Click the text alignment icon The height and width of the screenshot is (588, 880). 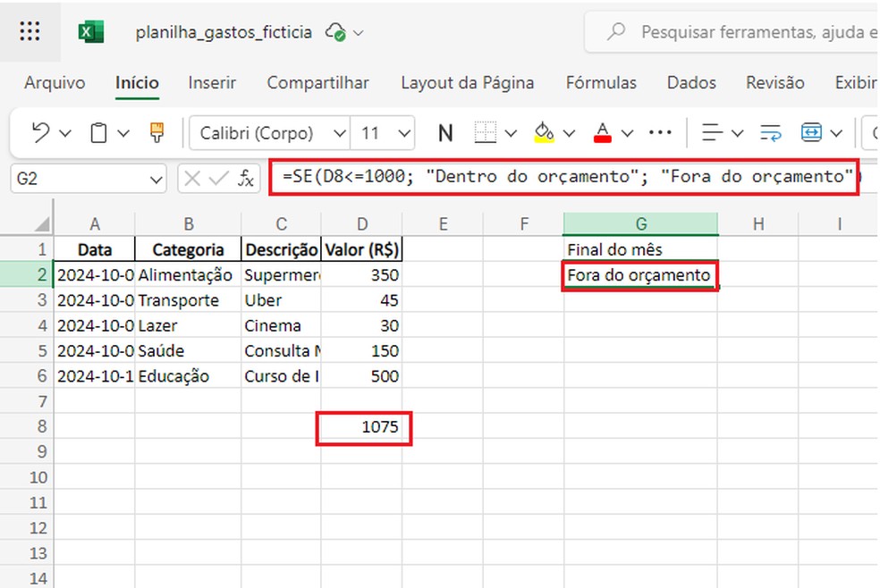pos(712,133)
